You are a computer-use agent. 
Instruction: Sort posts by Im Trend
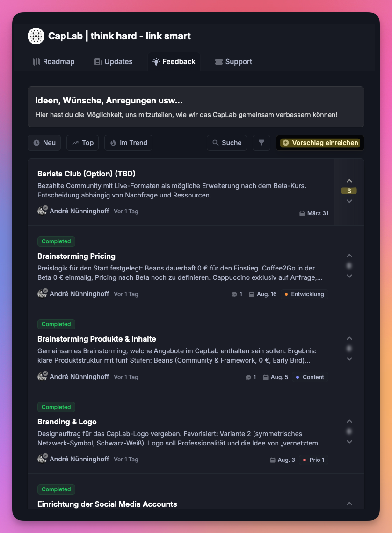click(x=129, y=143)
